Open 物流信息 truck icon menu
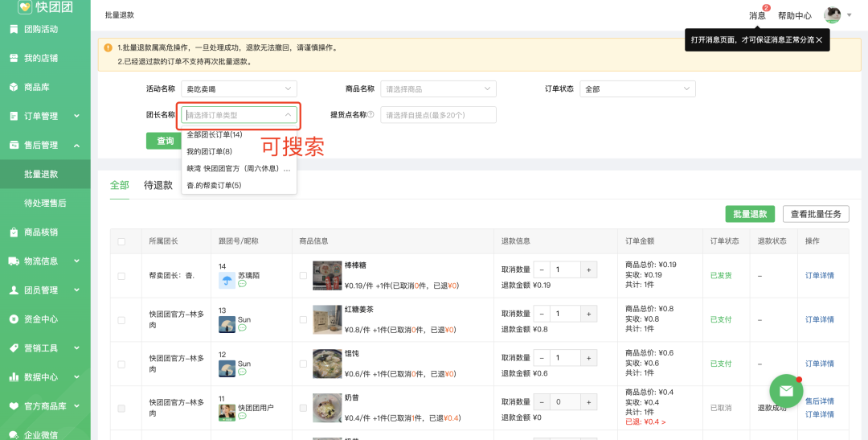The height and width of the screenshot is (440, 868). (x=14, y=261)
